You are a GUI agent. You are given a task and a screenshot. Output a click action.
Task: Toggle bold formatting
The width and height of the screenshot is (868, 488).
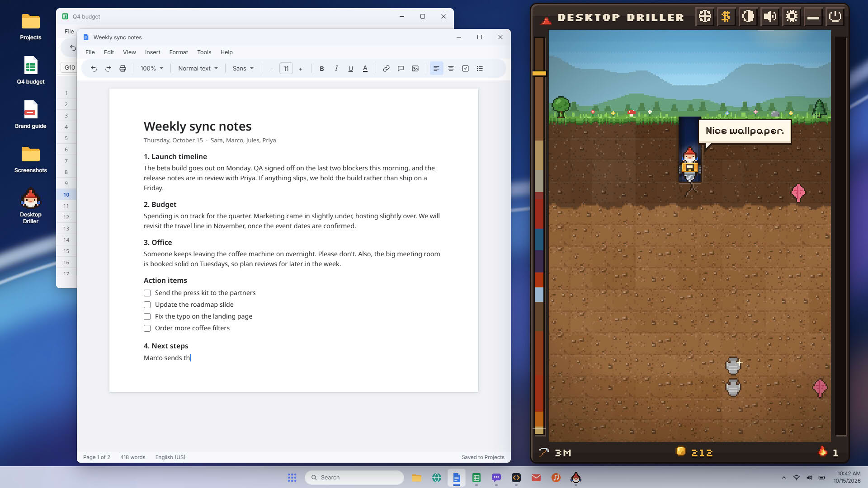[x=322, y=69]
